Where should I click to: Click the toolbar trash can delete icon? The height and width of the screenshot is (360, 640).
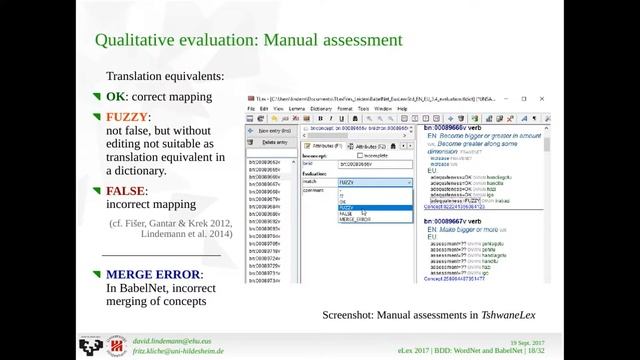click(461, 119)
